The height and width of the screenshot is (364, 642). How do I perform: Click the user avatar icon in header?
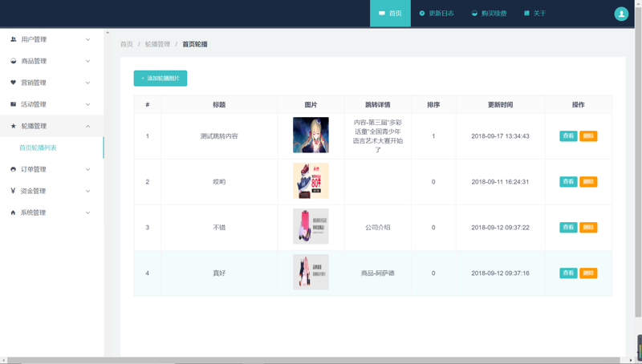(621, 14)
